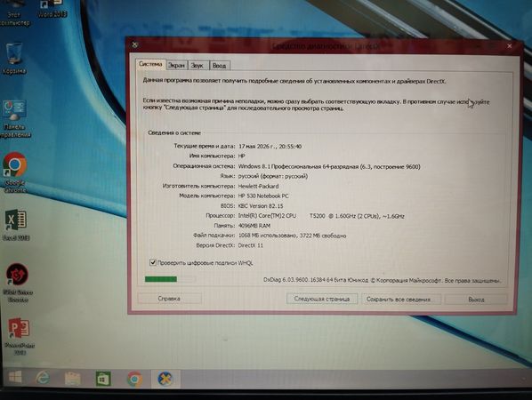Switch to the Ввод tab
This screenshot has height=400, width=532.
pyautogui.click(x=220, y=66)
